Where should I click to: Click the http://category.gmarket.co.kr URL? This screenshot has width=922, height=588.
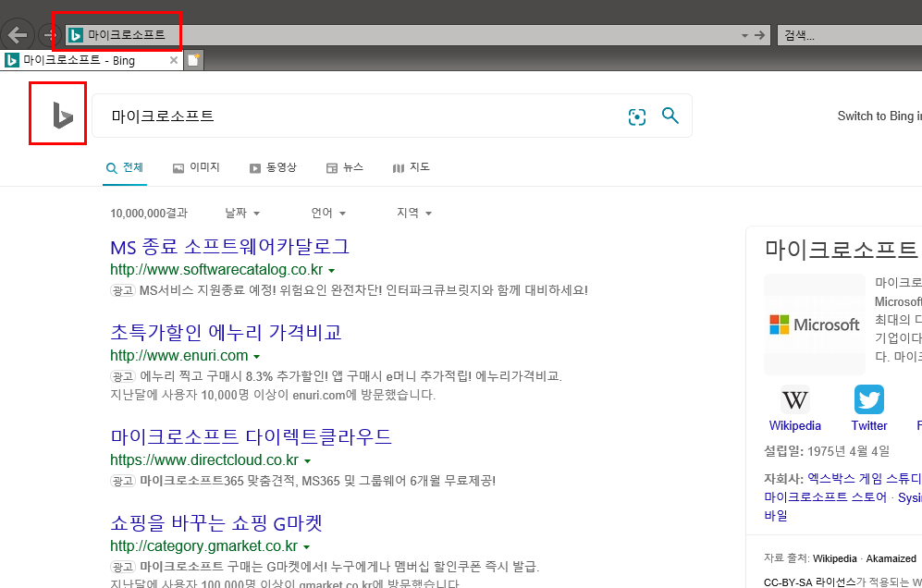(x=203, y=546)
